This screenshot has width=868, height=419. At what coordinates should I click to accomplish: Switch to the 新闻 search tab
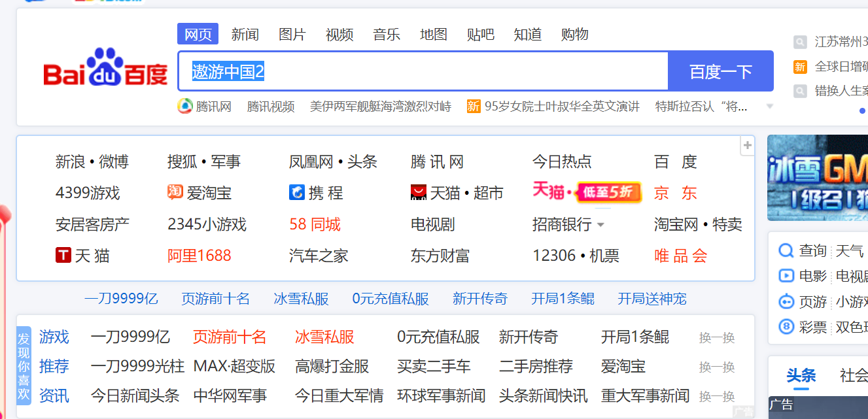click(245, 34)
